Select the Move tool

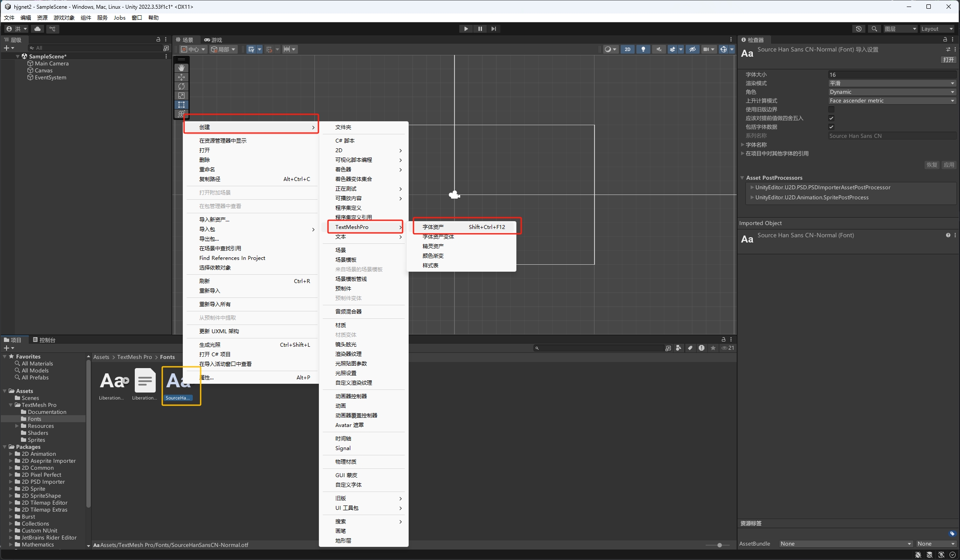point(181,77)
